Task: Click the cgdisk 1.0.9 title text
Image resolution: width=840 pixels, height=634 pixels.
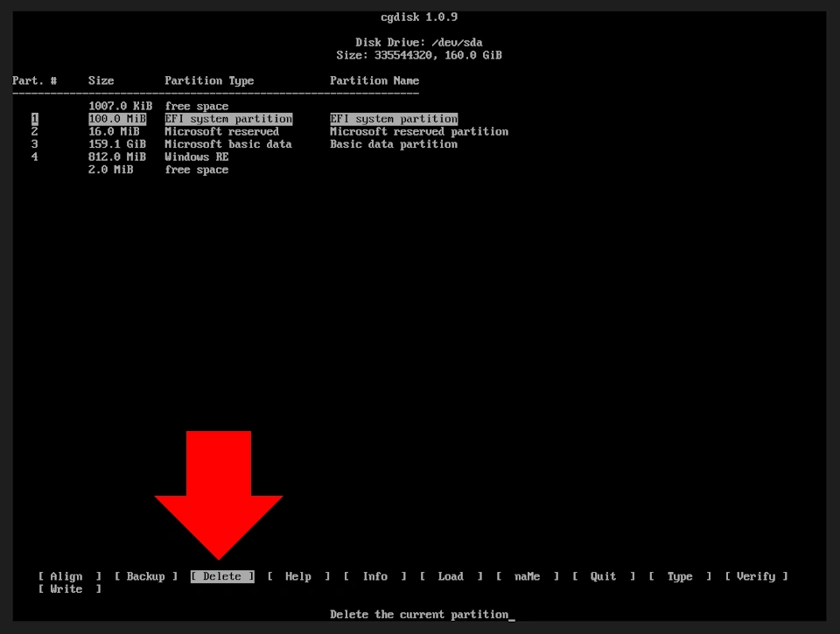Action: (419, 16)
